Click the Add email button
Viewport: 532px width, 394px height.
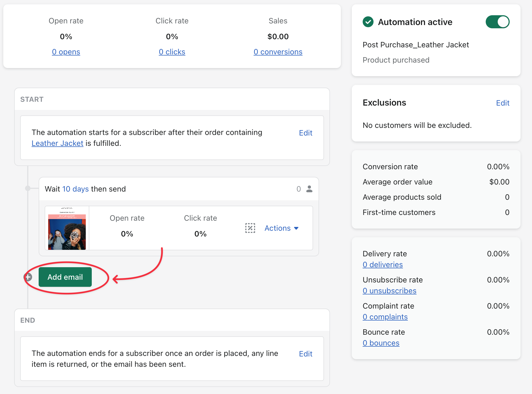65,277
